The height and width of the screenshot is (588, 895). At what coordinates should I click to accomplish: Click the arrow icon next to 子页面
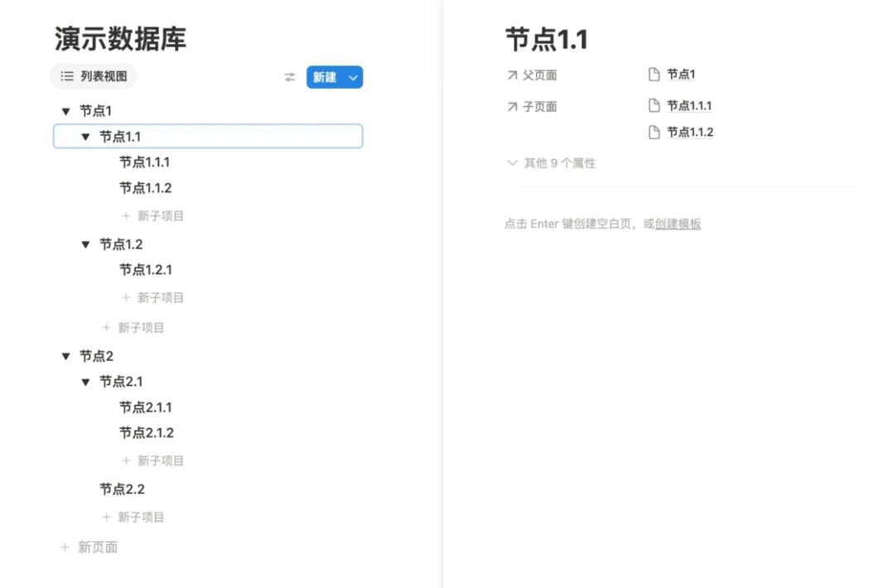coord(512,107)
